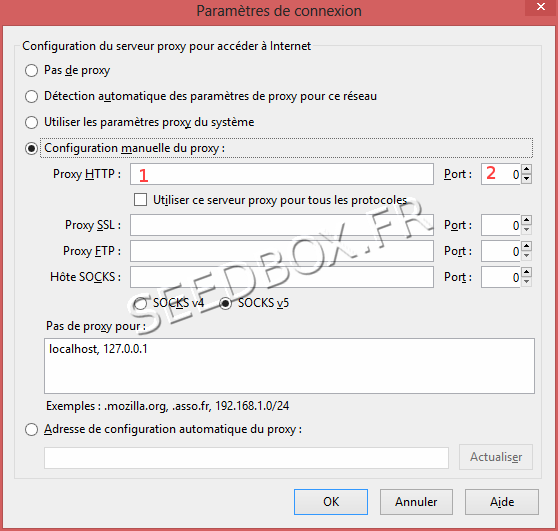Increase the Proxy FTP port value
The height and width of the screenshot is (531, 558).
pos(527,246)
